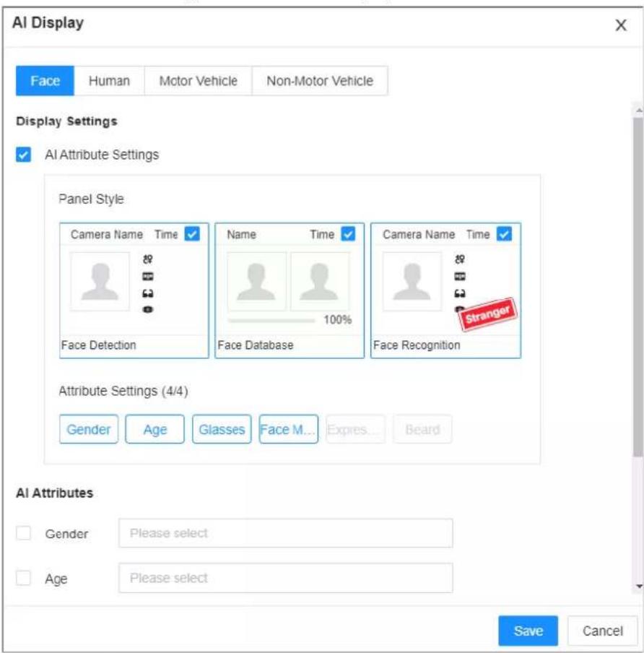Click left face thumbnail in Face Database panel
The height and width of the screenshot is (653, 644).
pos(256,281)
